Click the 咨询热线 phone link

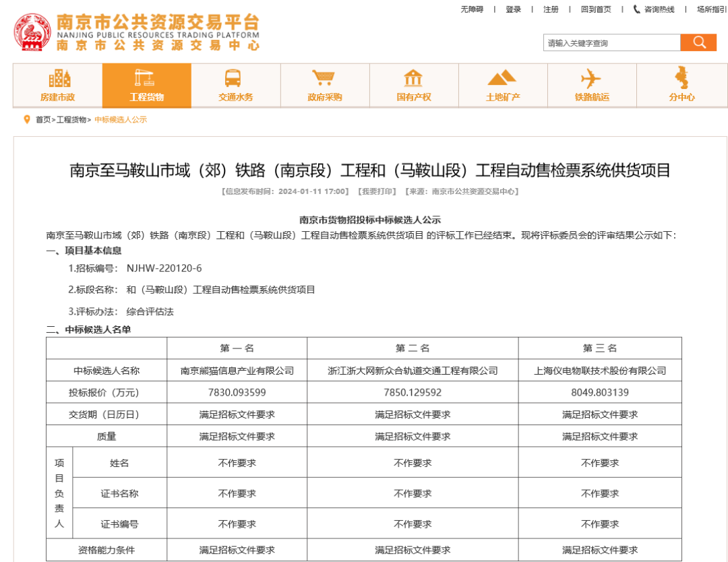(x=654, y=9)
